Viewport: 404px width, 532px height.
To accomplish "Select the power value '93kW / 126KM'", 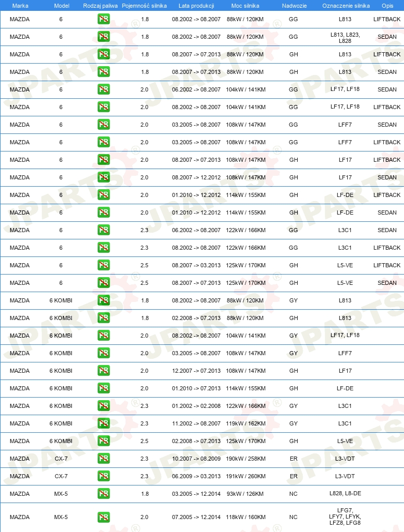I will [x=245, y=494].
